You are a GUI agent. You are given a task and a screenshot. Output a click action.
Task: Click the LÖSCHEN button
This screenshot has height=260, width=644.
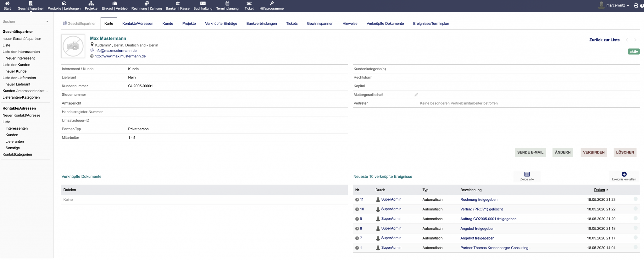pyautogui.click(x=625, y=152)
